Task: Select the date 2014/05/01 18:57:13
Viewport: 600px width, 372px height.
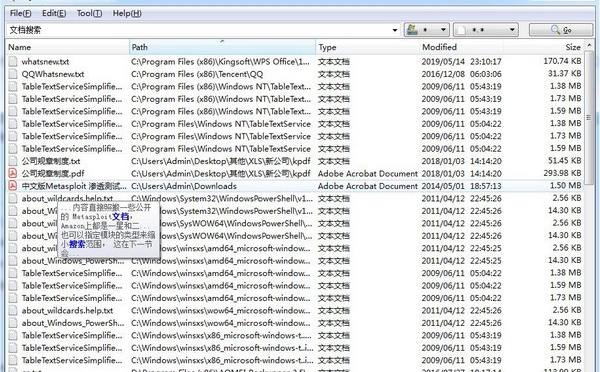Action: pos(461,186)
